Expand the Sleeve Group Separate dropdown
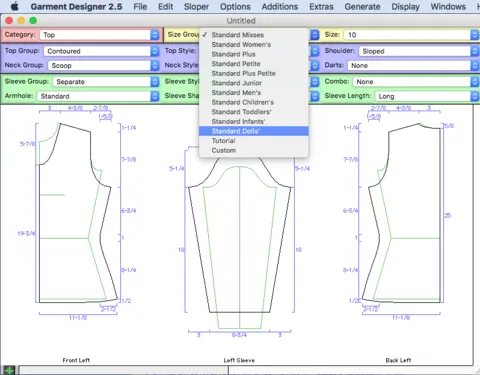480x375 pixels. point(106,82)
